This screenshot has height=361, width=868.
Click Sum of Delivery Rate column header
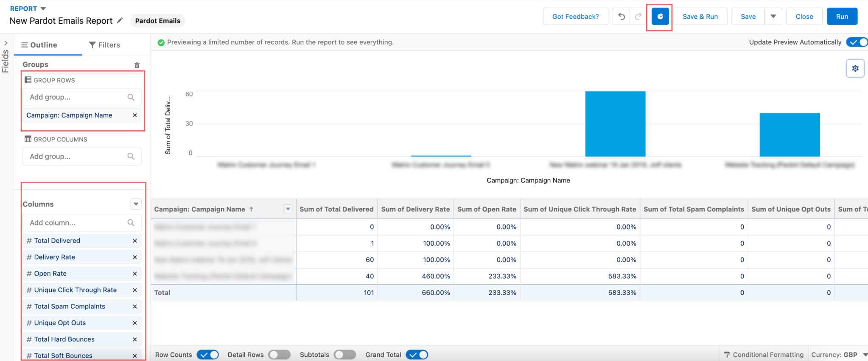(415, 209)
